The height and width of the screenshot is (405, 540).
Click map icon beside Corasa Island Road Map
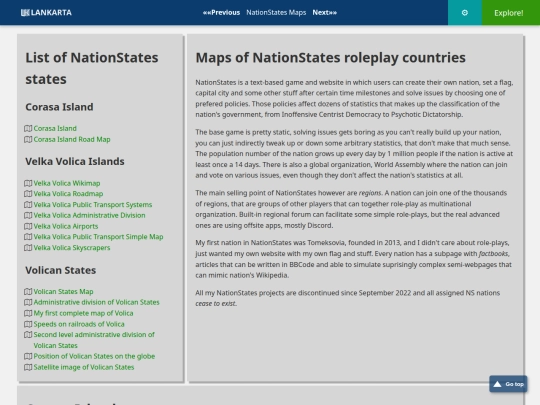tap(28, 139)
